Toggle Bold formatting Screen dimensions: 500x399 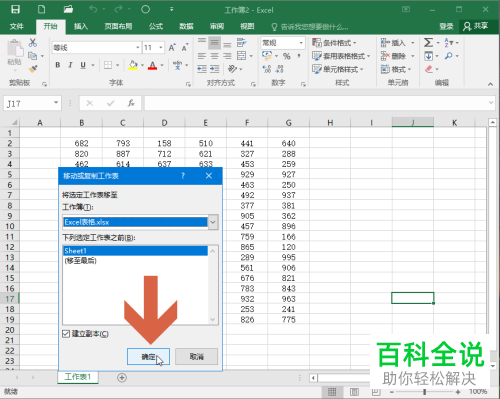(58, 65)
